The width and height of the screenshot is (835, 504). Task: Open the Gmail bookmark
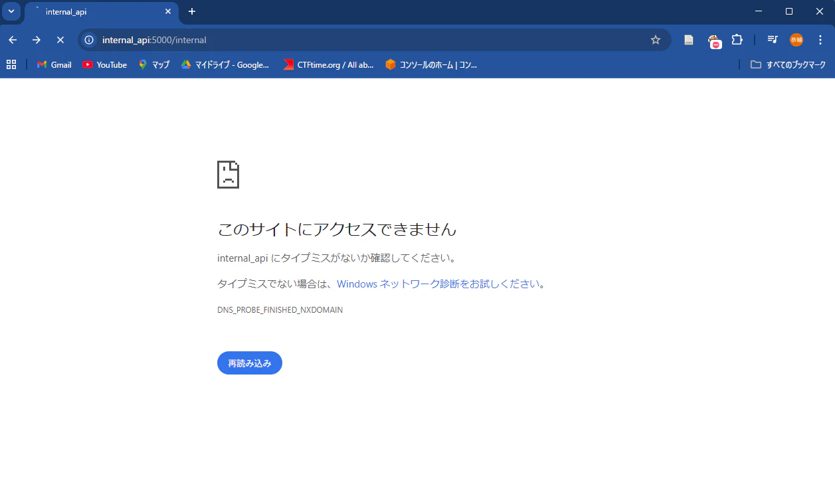coord(54,64)
